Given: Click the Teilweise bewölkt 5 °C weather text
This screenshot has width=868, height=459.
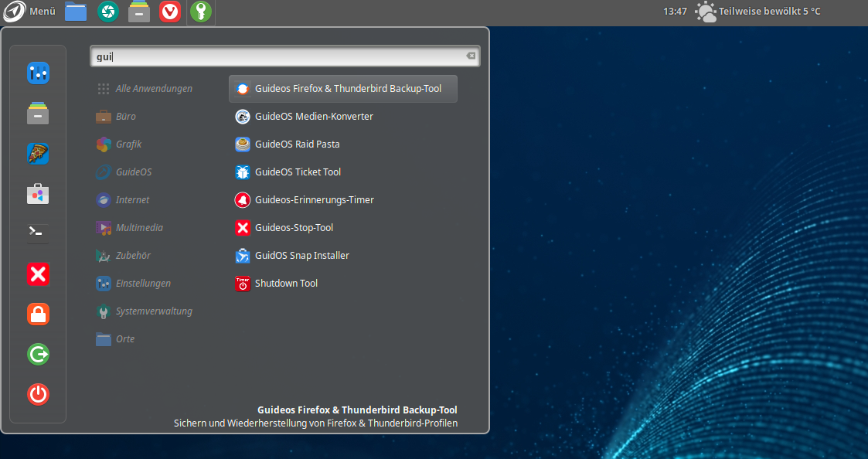Looking at the screenshot, I should (770, 11).
